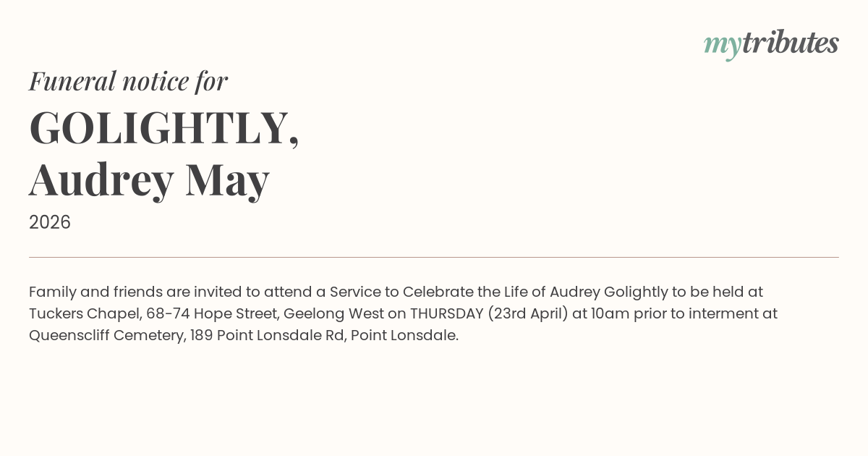Click the word THURSDAY in the notice
This screenshot has height=456, width=868.
click(x=446, y=313)
